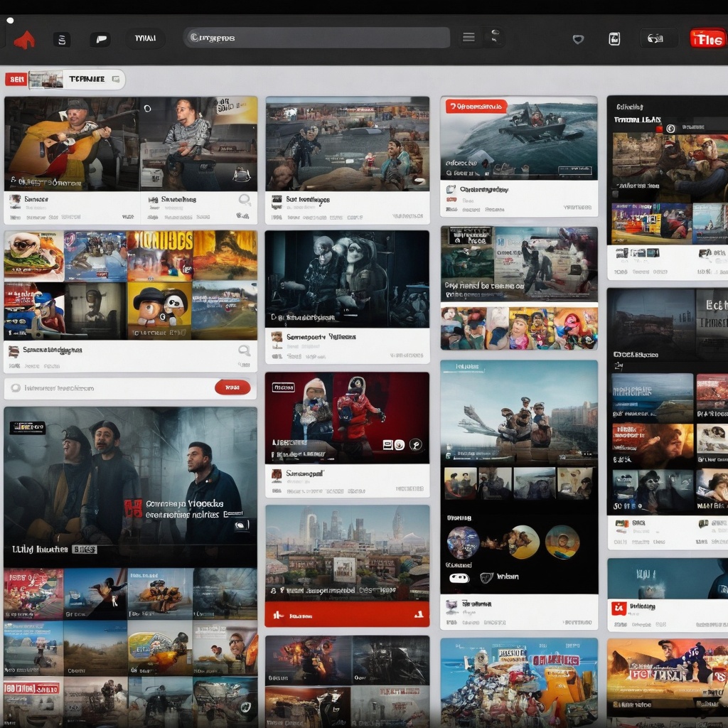Click the red channel icon on the right-edge card
The height and width of the screenshot is (728, 728).
click(x=618, y=607)
